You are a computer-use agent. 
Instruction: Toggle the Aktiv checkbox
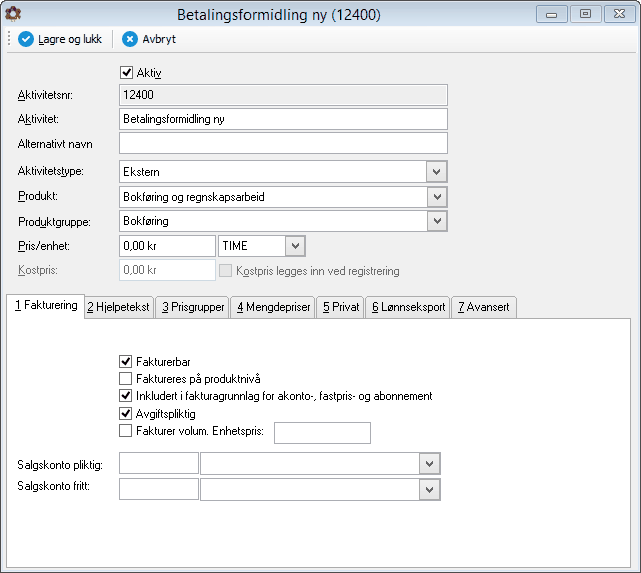(126, 73)
